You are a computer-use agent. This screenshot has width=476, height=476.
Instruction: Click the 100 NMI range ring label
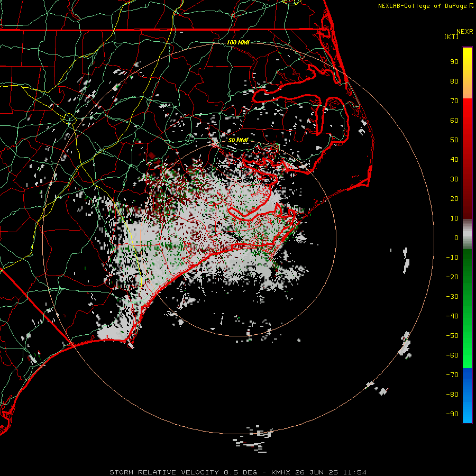(x=238, y=42)
